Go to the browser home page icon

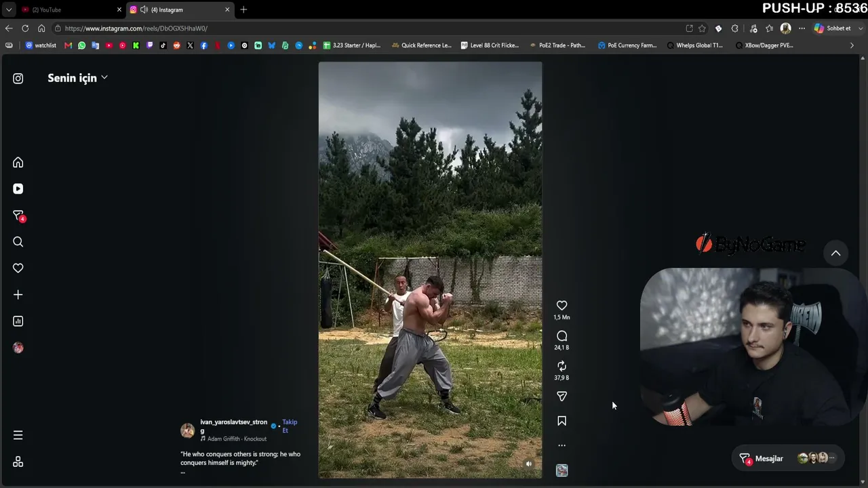coord(41,28)
